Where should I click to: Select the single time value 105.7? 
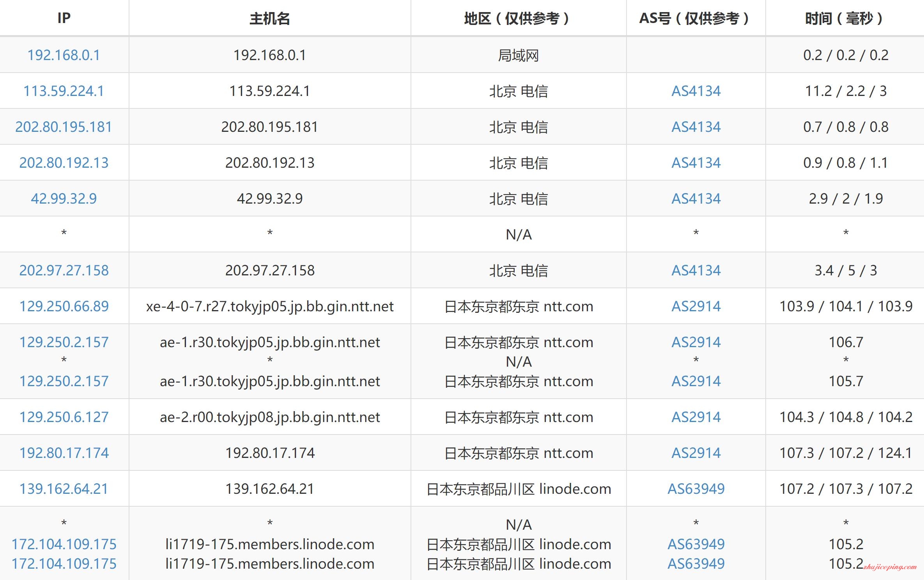point(846,381)
